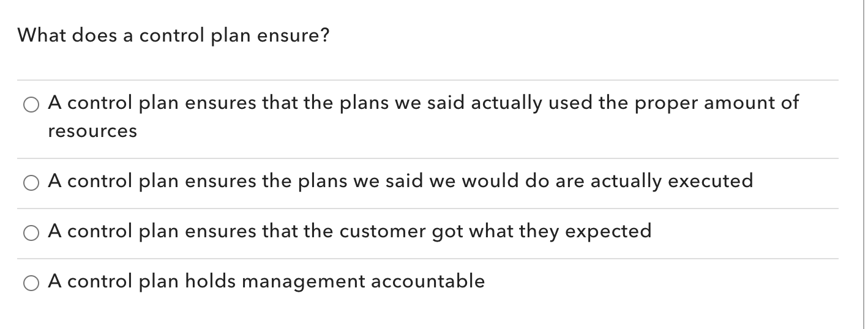Click the word 'resources' in the first answer
Image resolution: width=868 pixels, height=329 pixels.
click(92, 132)
